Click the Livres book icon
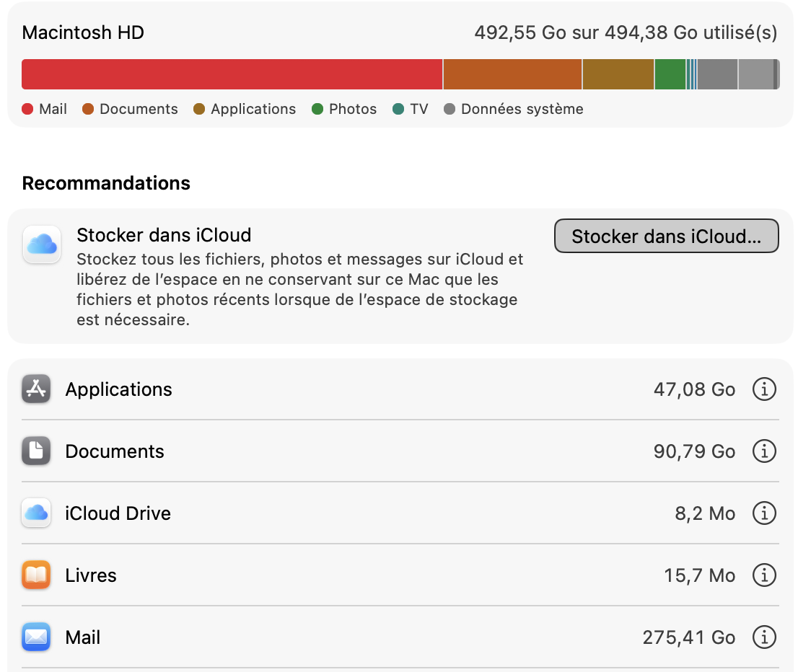Viewport: 811px width, 672px height. (x=36, y=575)
